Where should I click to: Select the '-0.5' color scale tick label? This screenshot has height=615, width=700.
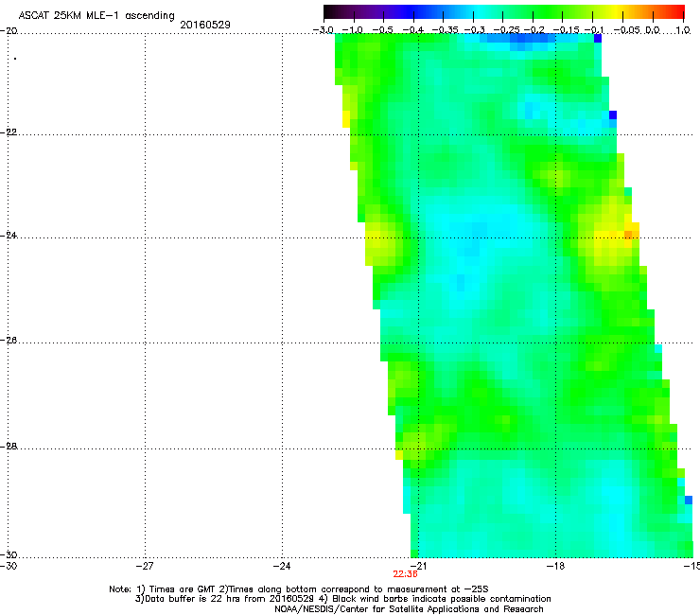pos(382,30)
